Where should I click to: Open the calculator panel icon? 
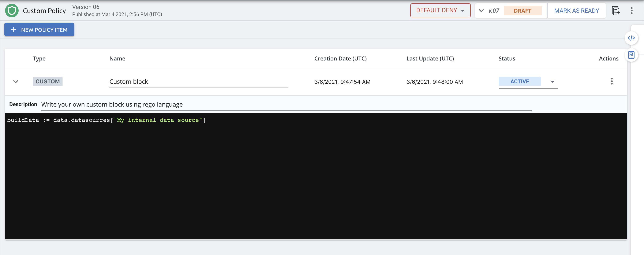click(x=631, y=55)
